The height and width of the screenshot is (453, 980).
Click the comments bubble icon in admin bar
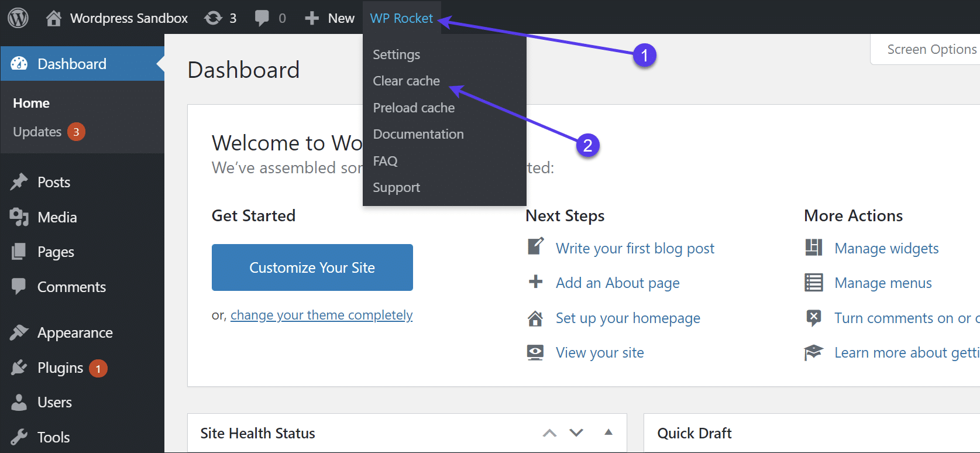click(262, 18)
